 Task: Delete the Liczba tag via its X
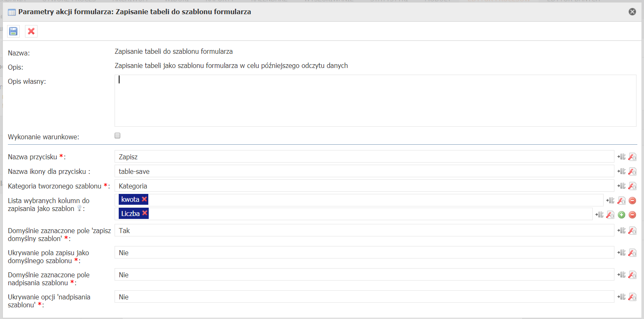[x=145, y=213]
